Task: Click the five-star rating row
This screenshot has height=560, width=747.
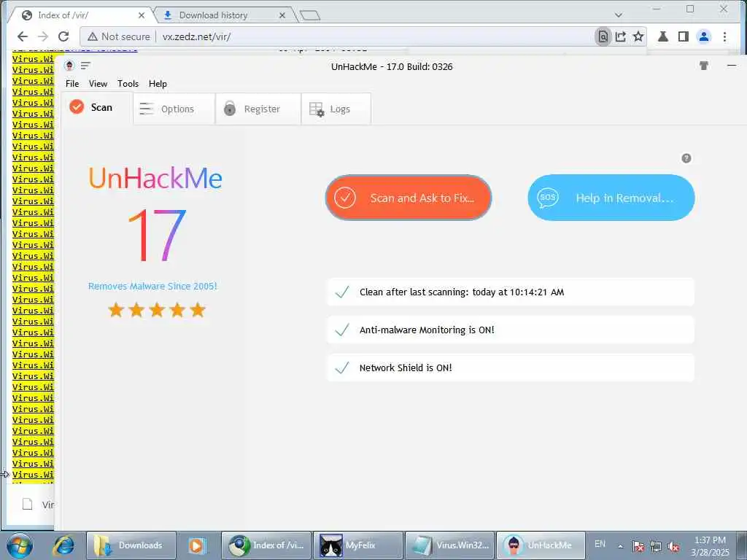Action: point(157,311)
